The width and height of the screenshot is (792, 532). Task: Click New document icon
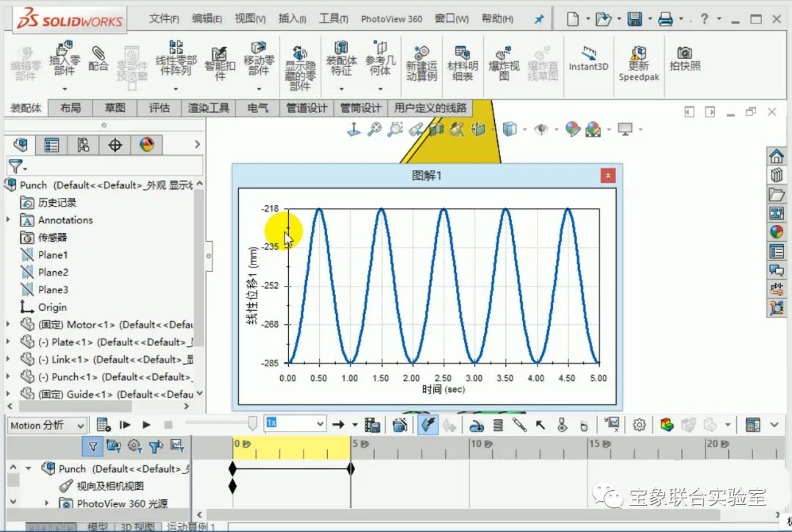point(572,19)
